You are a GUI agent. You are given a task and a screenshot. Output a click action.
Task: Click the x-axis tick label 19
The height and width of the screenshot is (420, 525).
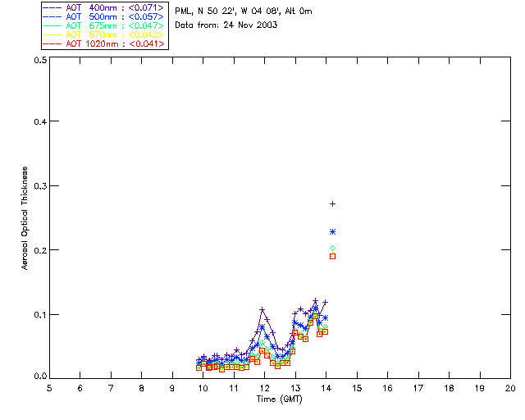point(480,388)
